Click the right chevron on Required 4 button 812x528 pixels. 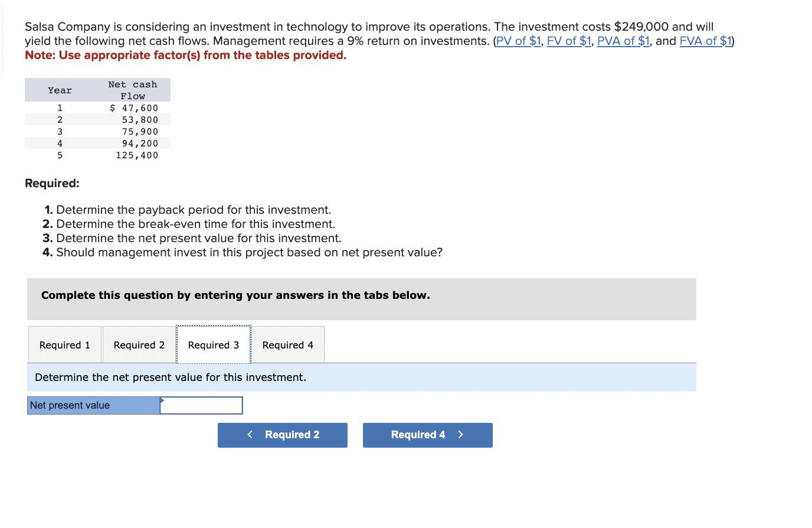[460, 435]
